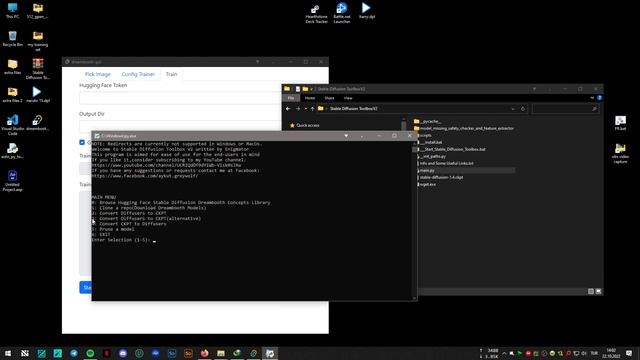The width and height of the screenshot is (640, 360).
Task: Open the address bar history dropdown
Action: click(x=513, y=109)
